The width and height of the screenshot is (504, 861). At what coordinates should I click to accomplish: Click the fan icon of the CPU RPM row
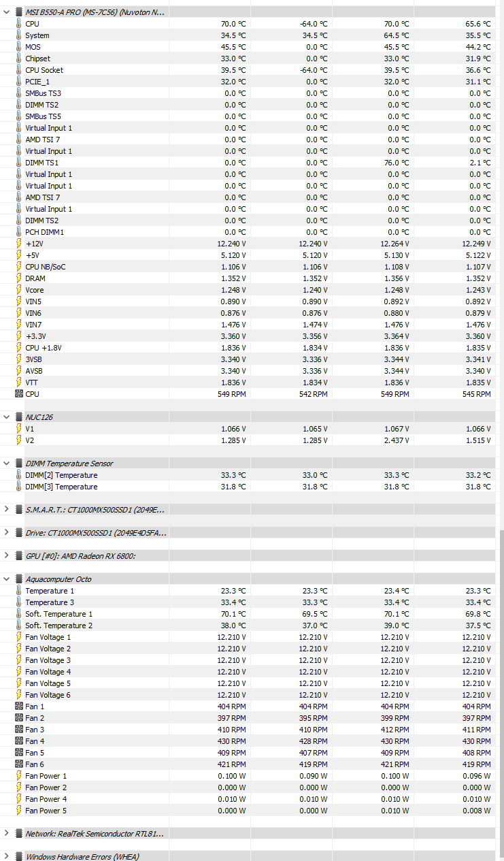point(19,394)
